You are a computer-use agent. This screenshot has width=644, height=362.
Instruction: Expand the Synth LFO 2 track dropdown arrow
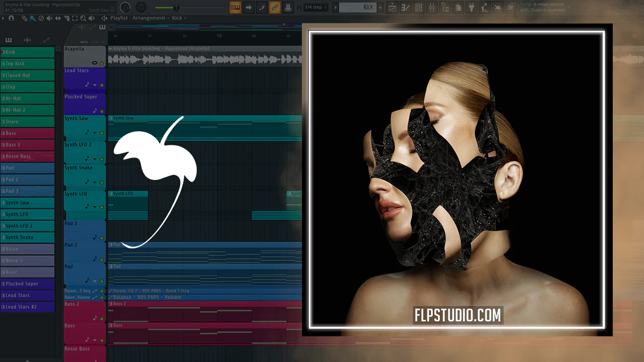pos(95,159)
